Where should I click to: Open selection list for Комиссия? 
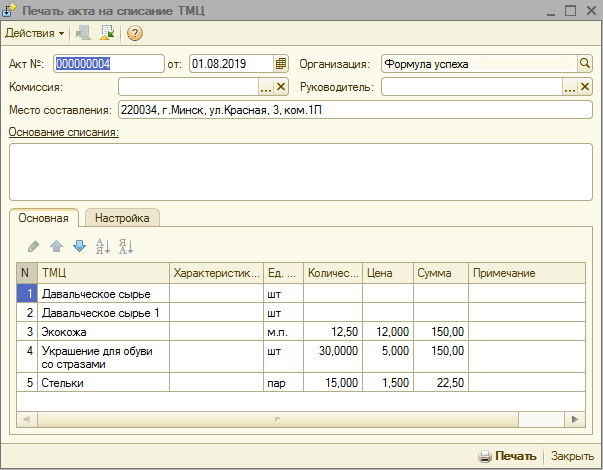click(266, 87)
